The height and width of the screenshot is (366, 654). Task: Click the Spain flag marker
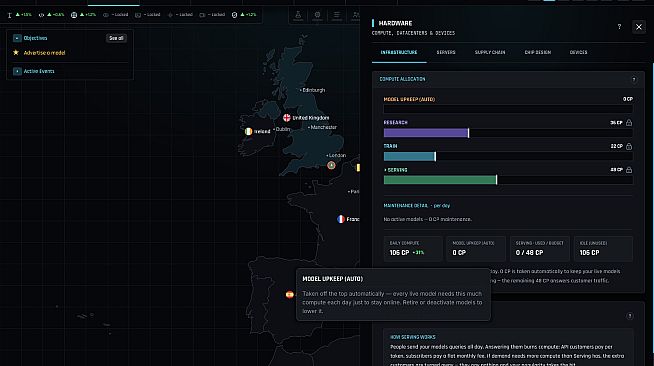pyautogui.click(x=289, y=295)
